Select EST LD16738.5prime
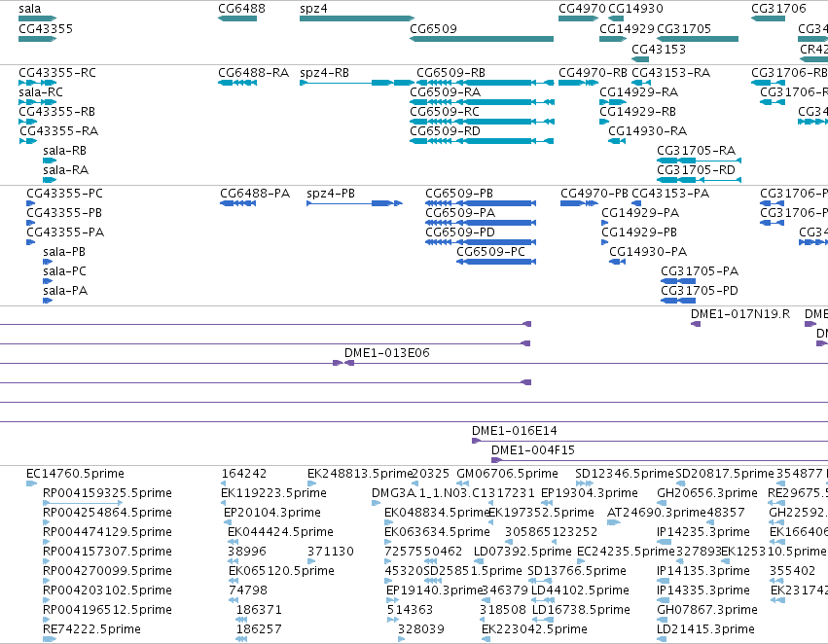 point(543,620)
